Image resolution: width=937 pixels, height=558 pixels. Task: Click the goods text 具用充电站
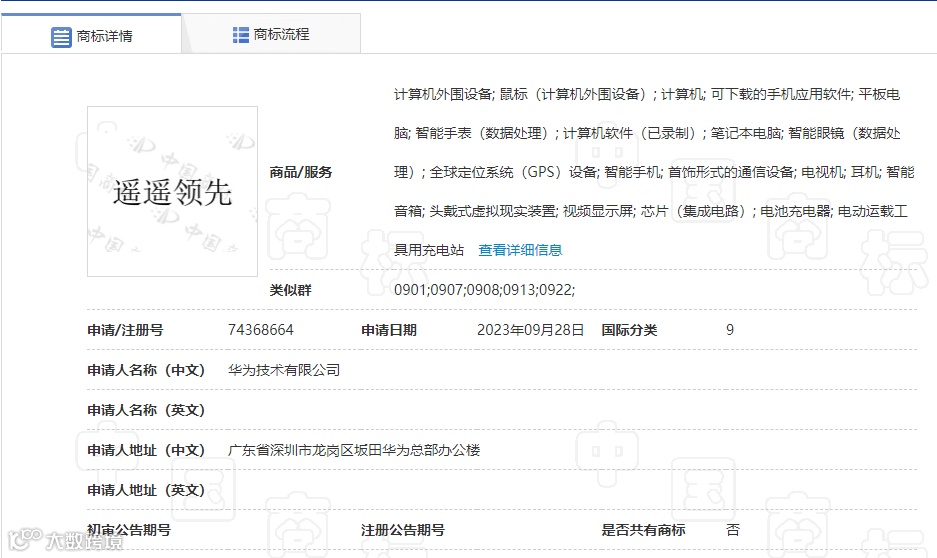(428, 250)
